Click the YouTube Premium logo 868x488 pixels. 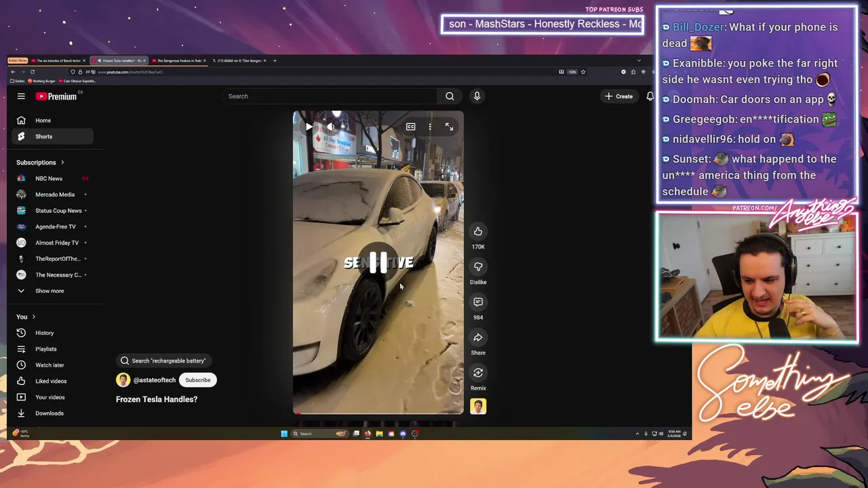[x=56, y=96]
